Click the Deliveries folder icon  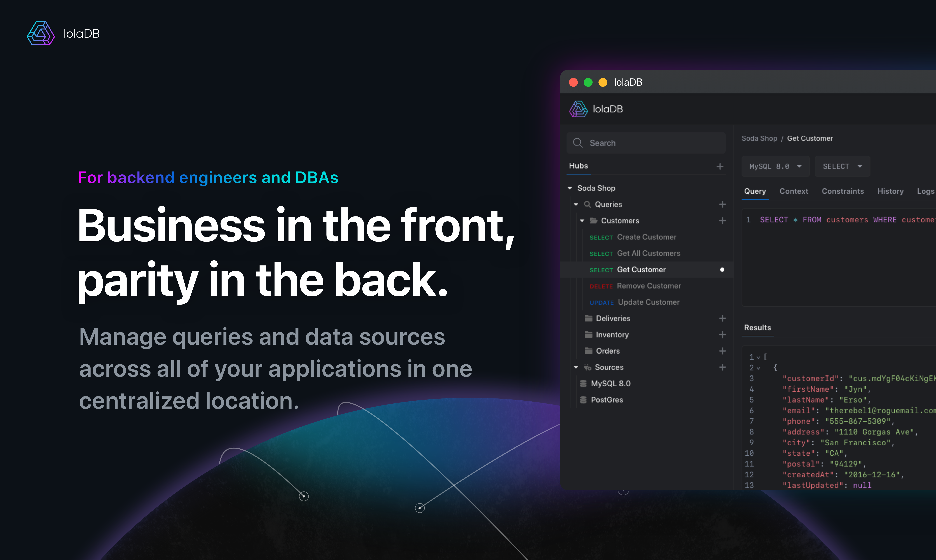tap(588, 318)
